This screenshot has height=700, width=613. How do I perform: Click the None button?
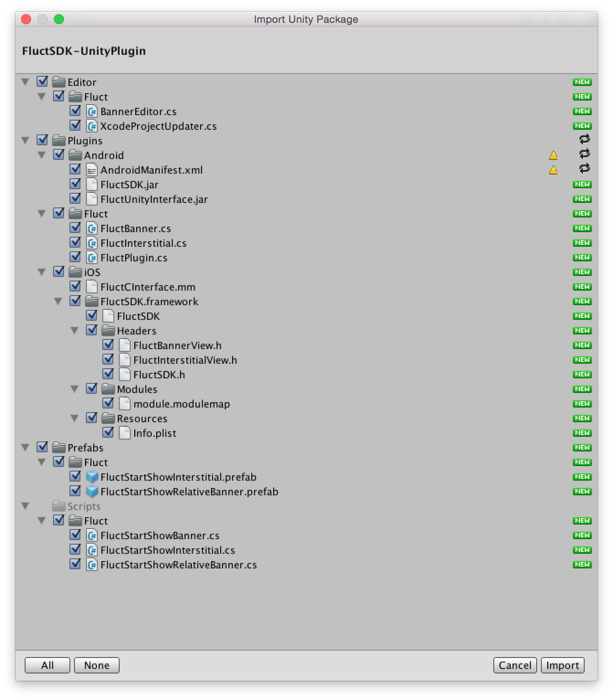[97, 665]
